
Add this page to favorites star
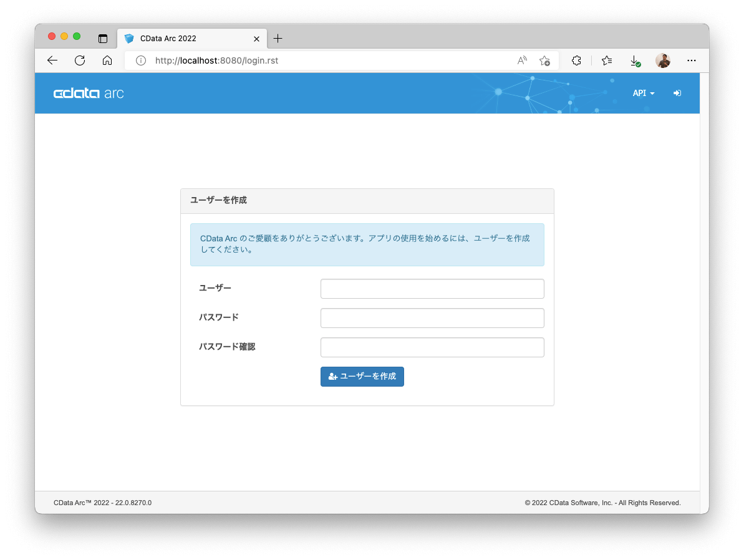[x=544, y=60]
